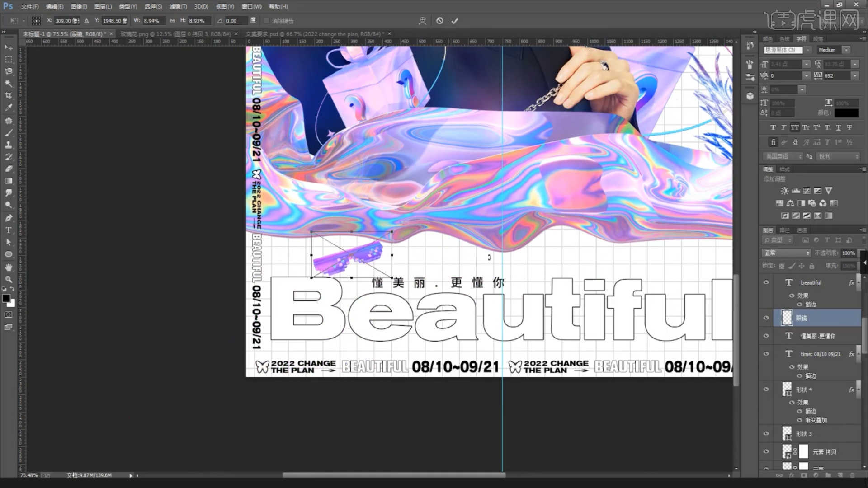Click the faux bold T icon
This screenshot has height=488, width=868.
773,127
